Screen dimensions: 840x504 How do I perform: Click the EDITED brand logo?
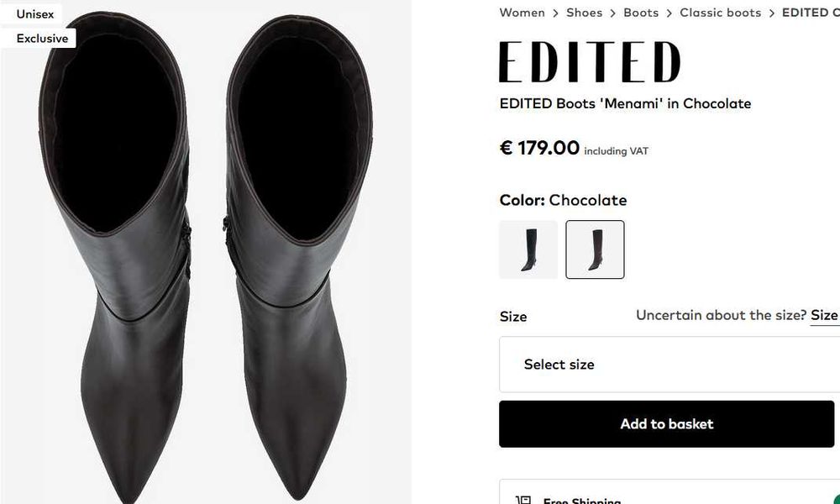(589, 62)
